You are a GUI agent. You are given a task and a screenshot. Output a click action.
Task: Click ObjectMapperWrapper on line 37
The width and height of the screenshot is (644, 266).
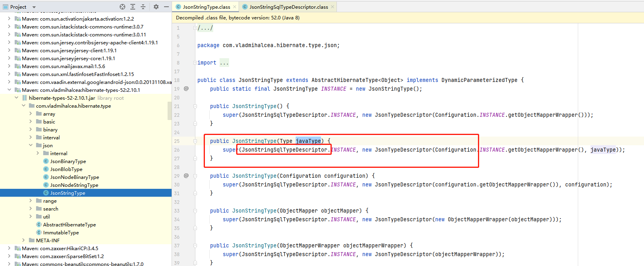click(x=310, y=245)
